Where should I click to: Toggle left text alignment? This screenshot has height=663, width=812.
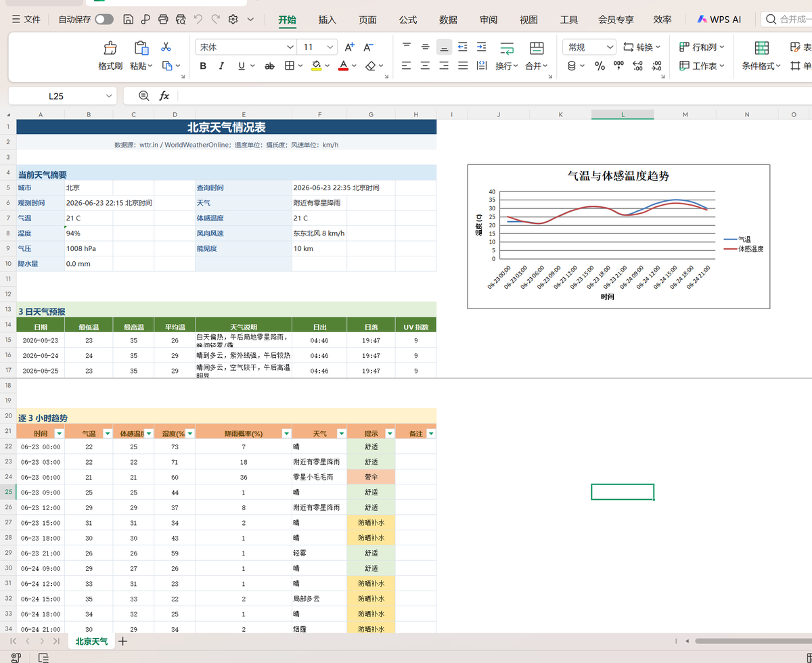pos(406,66)
